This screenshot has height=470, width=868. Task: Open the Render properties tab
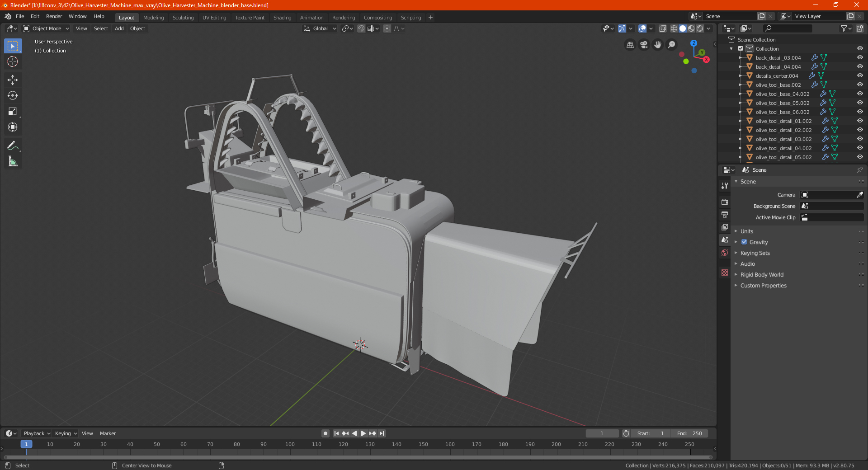coord(725,202)
